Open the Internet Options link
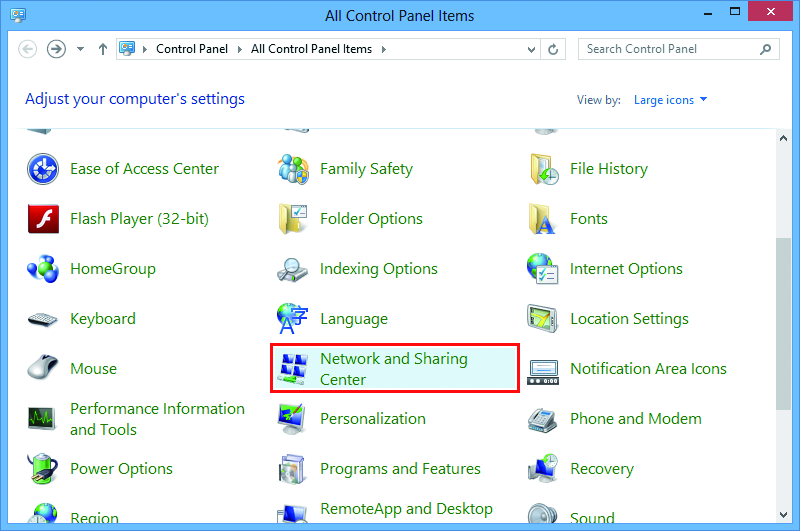This screenshot has width=800, height=531. point(626,269)
